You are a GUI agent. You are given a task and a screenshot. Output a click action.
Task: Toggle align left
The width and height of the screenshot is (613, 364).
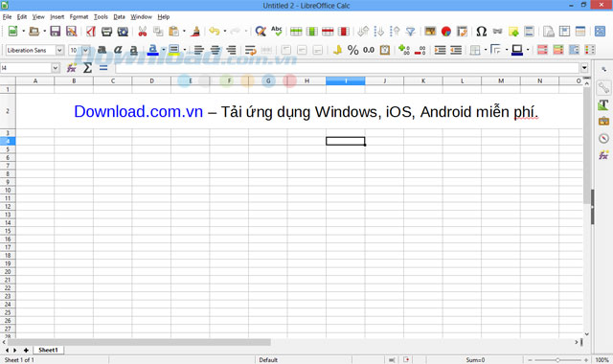pos(199,50)
